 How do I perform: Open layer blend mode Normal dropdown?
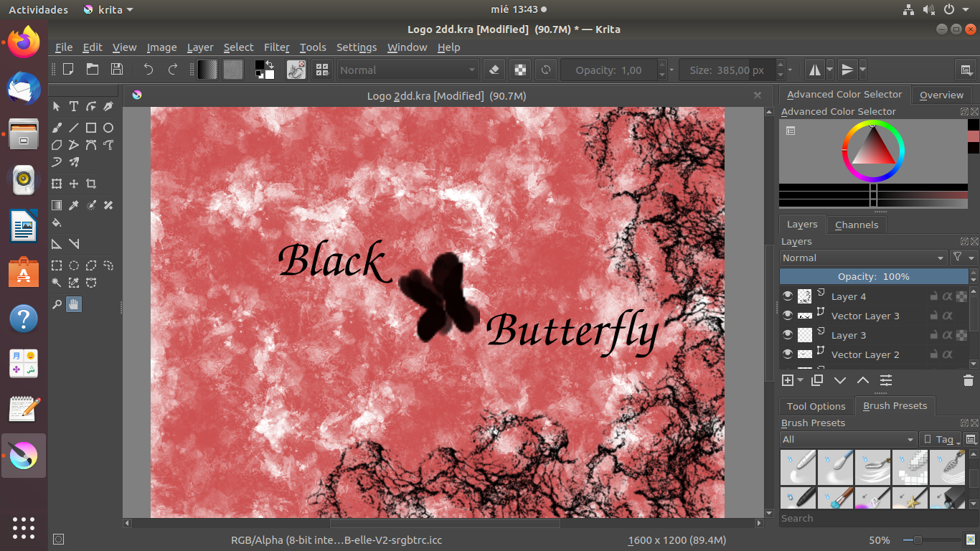[x=863, y=258]
